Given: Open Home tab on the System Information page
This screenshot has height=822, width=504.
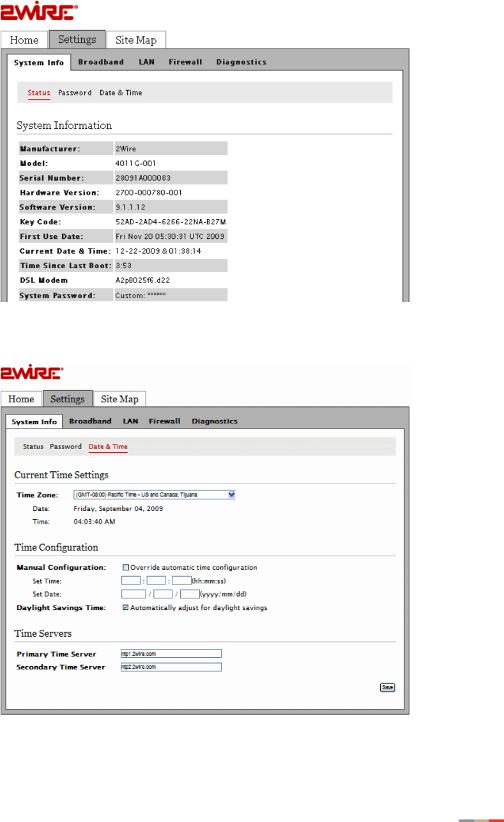Looking at the screenshot, I should tap(24, 40).
